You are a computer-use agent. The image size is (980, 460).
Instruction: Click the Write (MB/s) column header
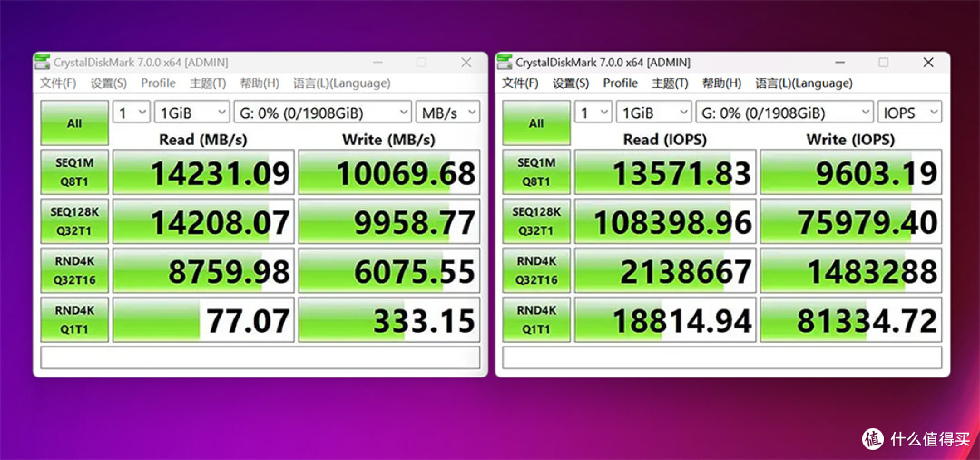point(388,139)
